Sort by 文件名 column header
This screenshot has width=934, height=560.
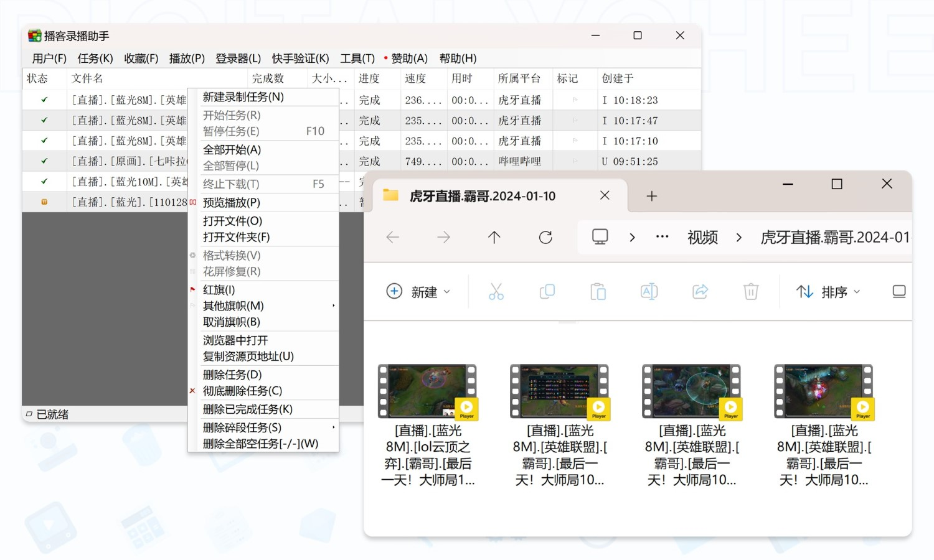pyautogui.click(x=157, y=78)
